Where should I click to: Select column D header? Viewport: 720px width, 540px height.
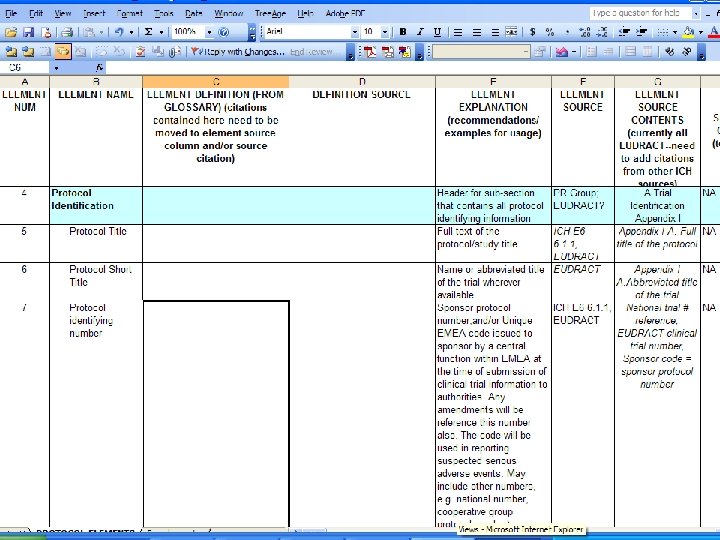[362, 82]
